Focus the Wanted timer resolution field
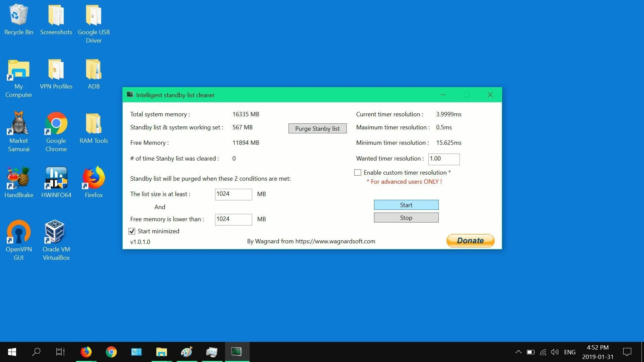This screenshot has height=362, width=644. point(443,159)
